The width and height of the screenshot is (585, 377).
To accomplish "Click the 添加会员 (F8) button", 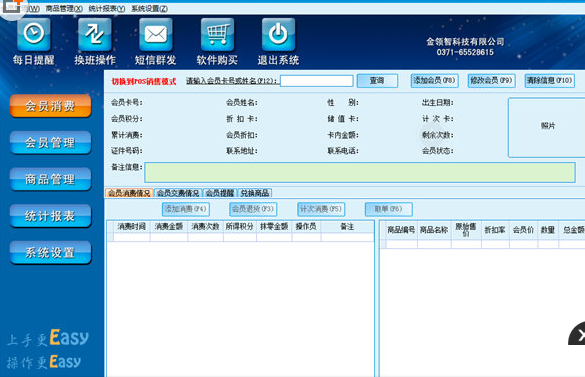I will [x=434, y=81].
